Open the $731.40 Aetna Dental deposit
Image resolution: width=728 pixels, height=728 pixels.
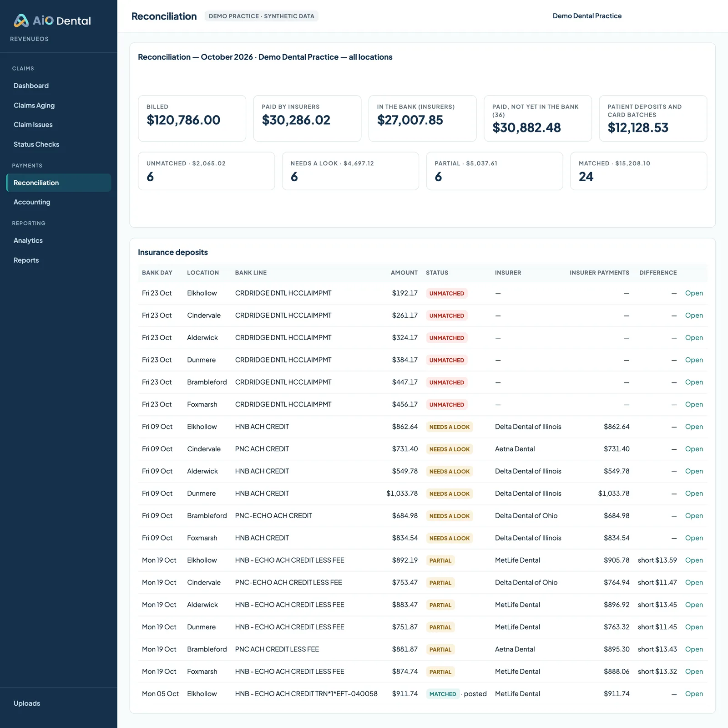[694, 449]
